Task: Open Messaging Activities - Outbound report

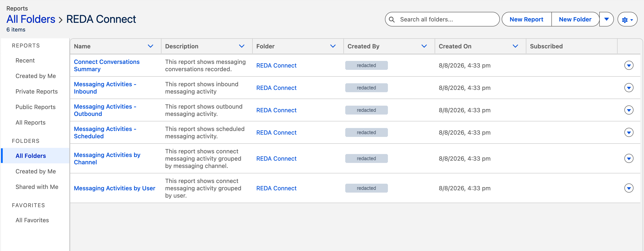Action: pyautogui.click(x=105, y=110)
